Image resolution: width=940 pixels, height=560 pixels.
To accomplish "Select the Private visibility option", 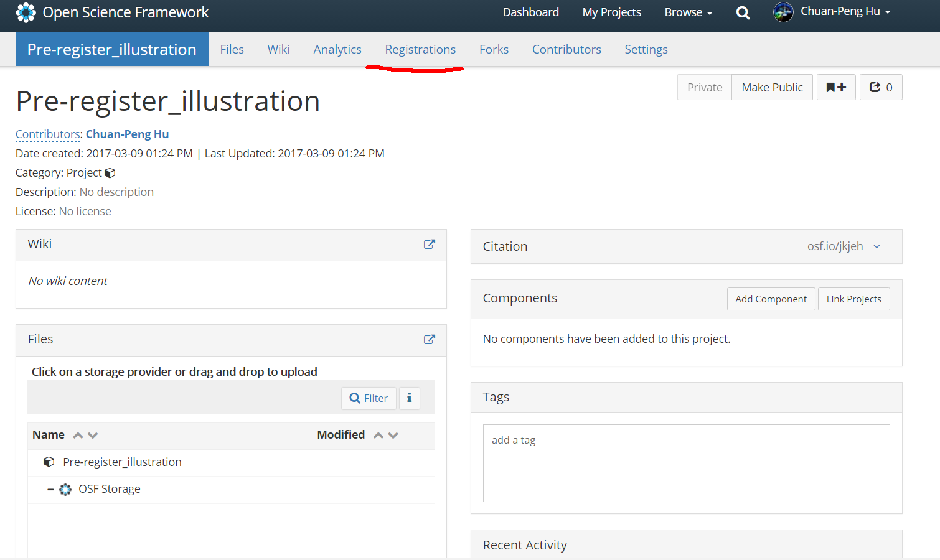I will tap(704, 87).
